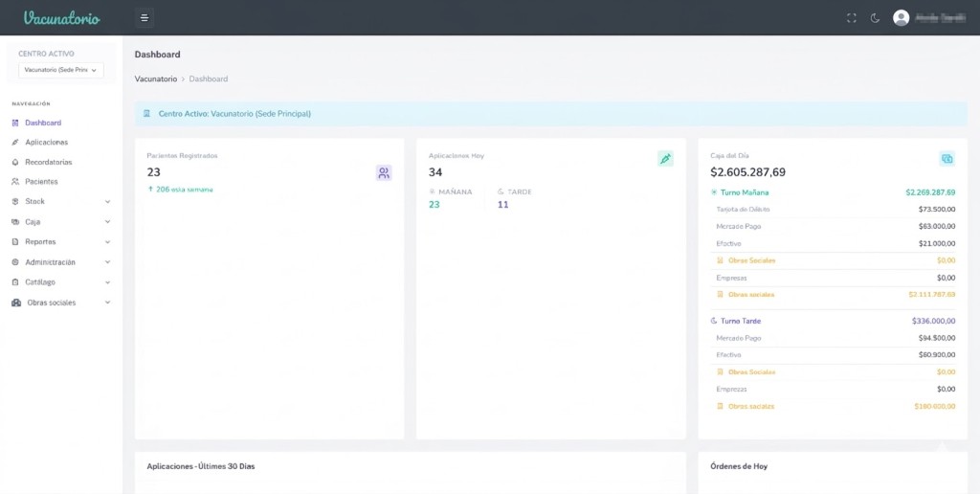This screenshot has height=494, width=980.
Task: Toggle fullscreen mode icon
Action: click(x=852, y=17)
